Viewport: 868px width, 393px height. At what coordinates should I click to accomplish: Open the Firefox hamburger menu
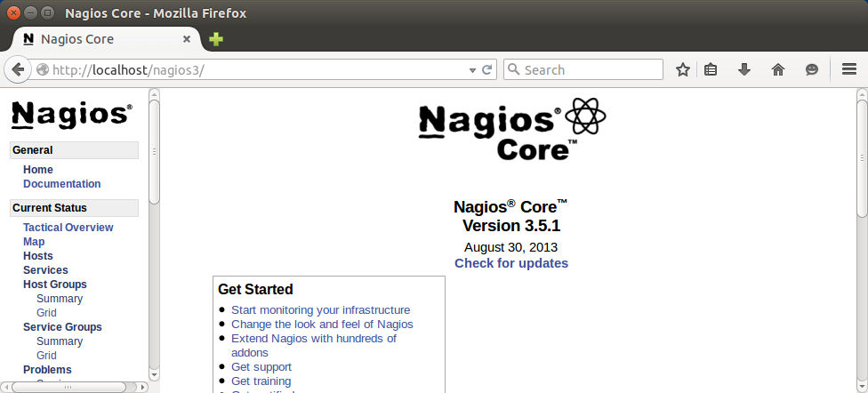point(849,69)
